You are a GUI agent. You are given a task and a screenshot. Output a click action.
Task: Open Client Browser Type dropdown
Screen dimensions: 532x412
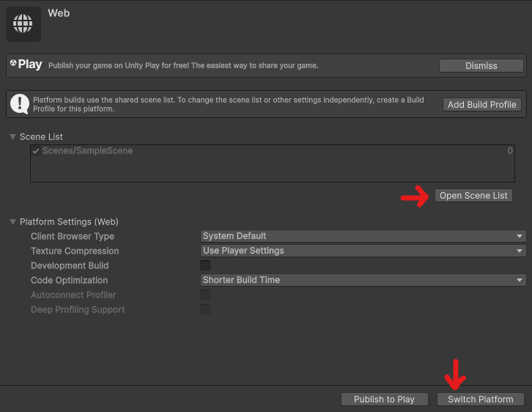point(363,236)
